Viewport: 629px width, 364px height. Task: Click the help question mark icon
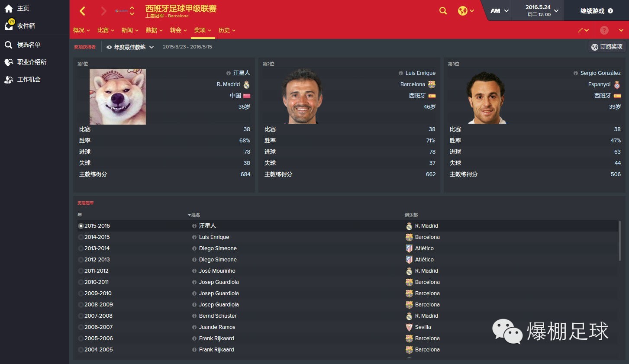tap(604, 30)
